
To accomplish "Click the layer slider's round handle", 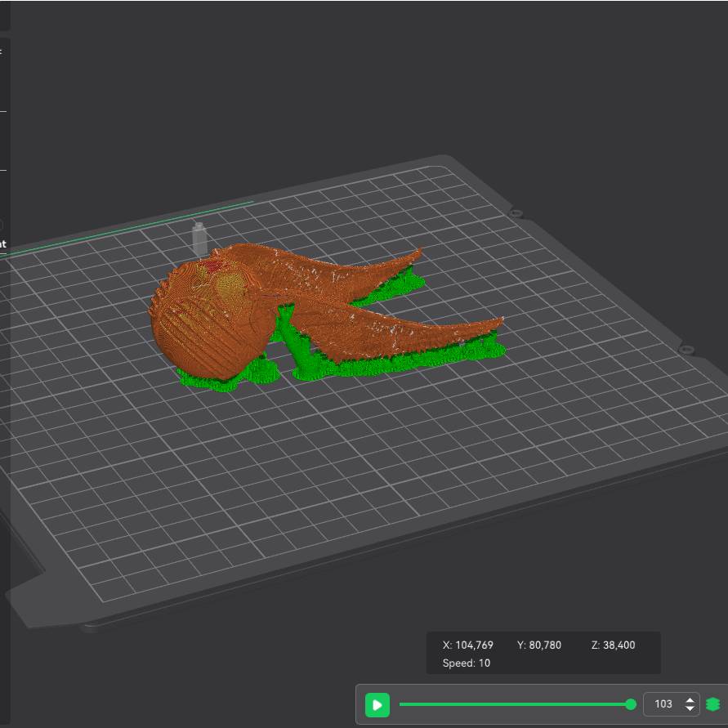I will click(x=630, y=704).
